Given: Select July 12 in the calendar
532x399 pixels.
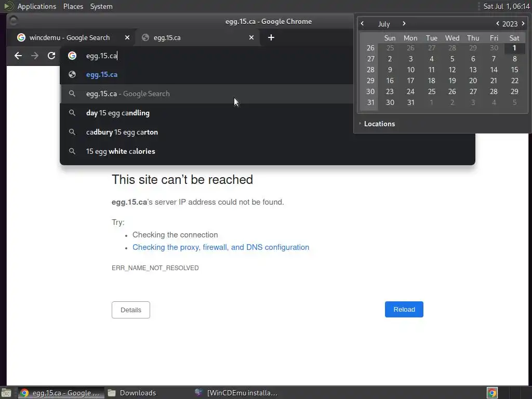Looking at the screenshot, I should click(x=452, y=70).
